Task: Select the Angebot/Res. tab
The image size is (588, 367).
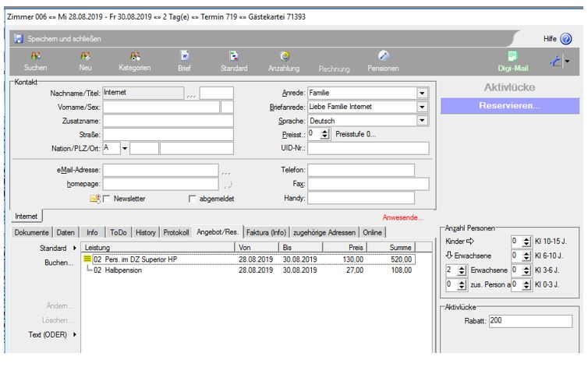Action: 218,232
